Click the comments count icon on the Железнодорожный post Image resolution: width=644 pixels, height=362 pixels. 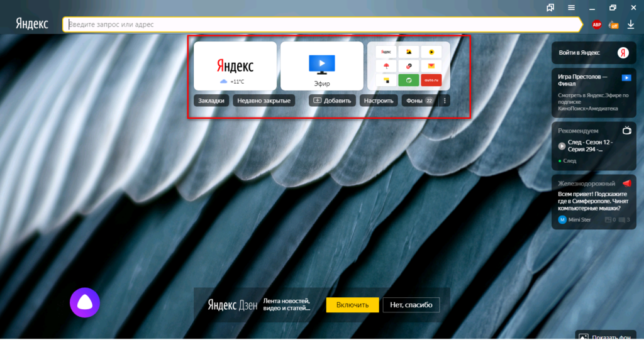coord(622,220)
